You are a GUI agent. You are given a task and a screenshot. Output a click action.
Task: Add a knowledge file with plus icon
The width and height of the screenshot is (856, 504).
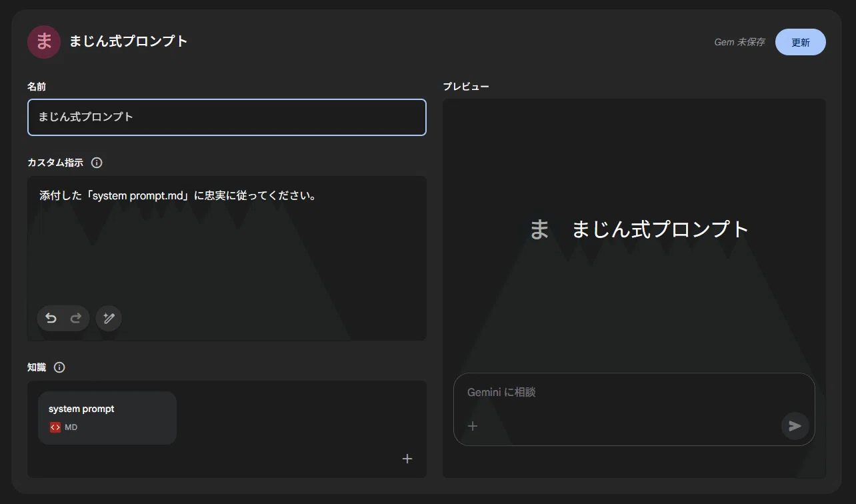coord(407,459)
